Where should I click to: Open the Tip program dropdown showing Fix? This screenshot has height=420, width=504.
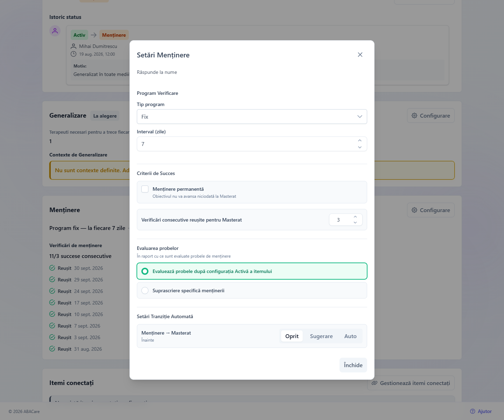[x=252, y=117]
